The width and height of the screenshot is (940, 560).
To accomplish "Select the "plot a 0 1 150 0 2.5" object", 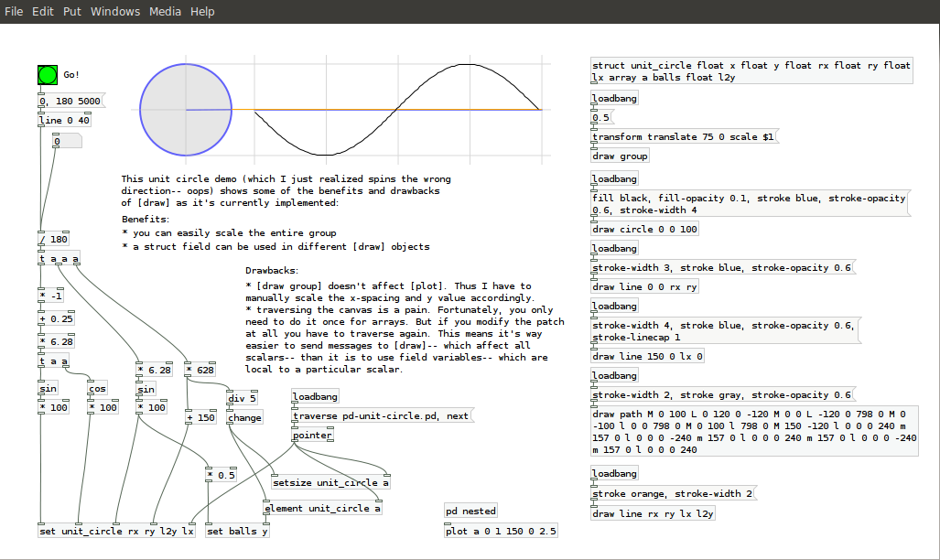I will (x=501, y=531).
